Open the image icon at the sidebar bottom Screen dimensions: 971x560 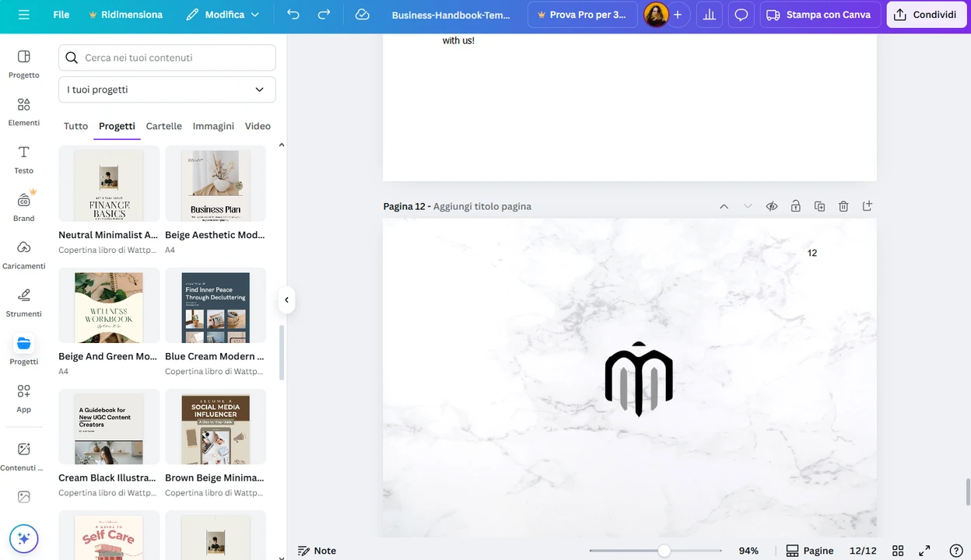(x=24, y=496)
